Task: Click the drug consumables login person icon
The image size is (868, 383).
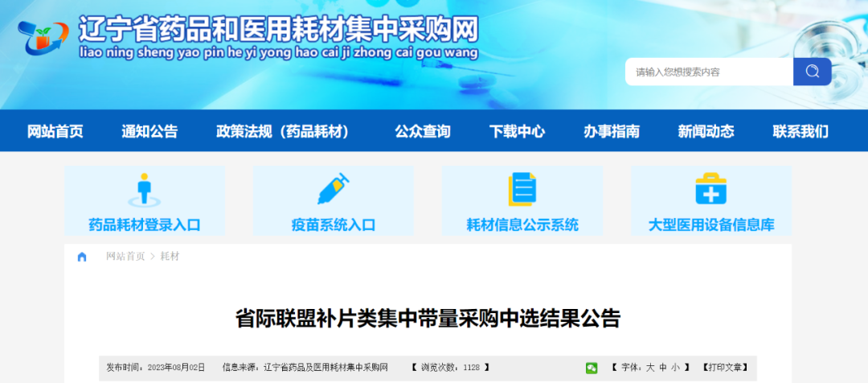Action: [x=145, y=190]
